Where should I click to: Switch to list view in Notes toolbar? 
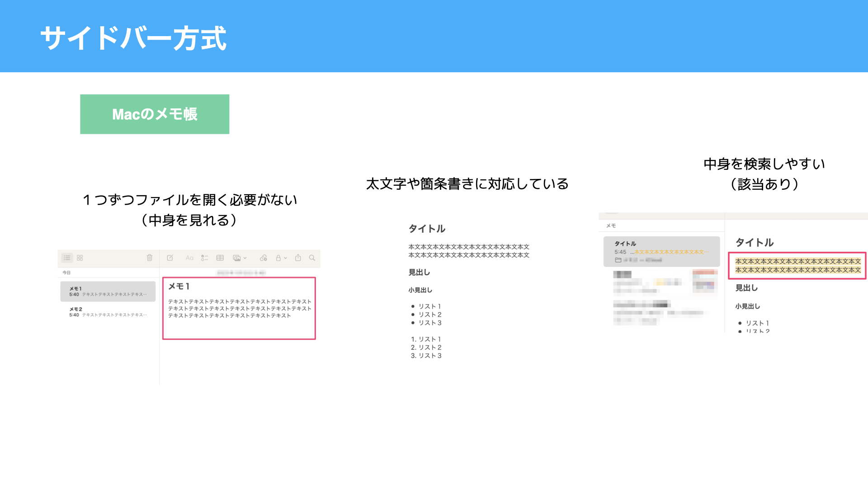(67, 258)
